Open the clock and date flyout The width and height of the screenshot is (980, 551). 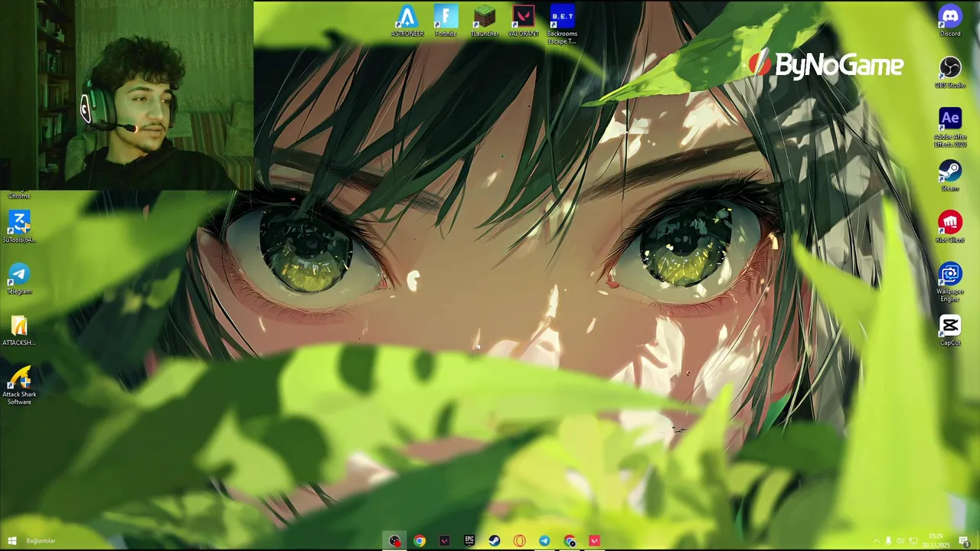(x=936, y=541)
